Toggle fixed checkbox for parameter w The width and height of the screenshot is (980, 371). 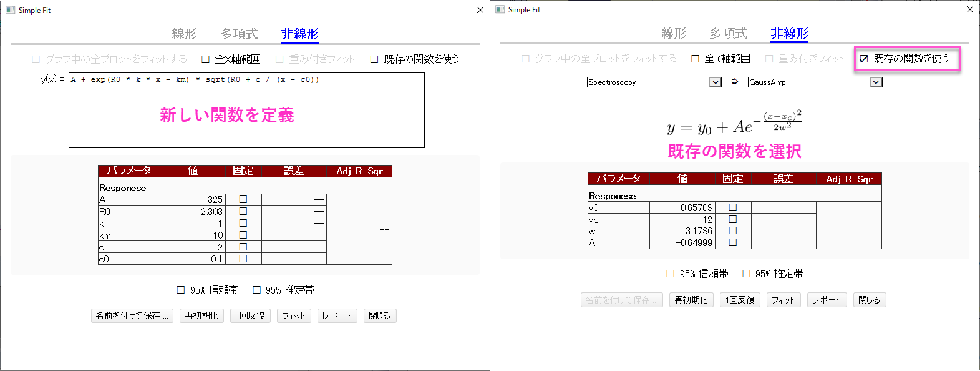click(x=733, y=230)
